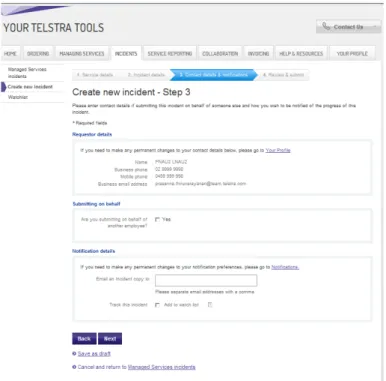
Task: Click the Back button
Action: click(x=84, y=338)
